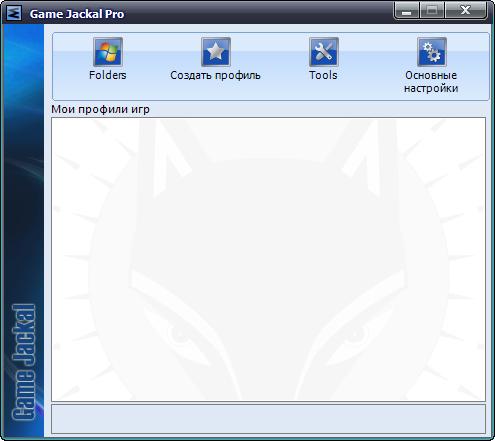Click the status bar panel at bottom
This screenshot has width=495, height=441.
(x=268, y=419)
